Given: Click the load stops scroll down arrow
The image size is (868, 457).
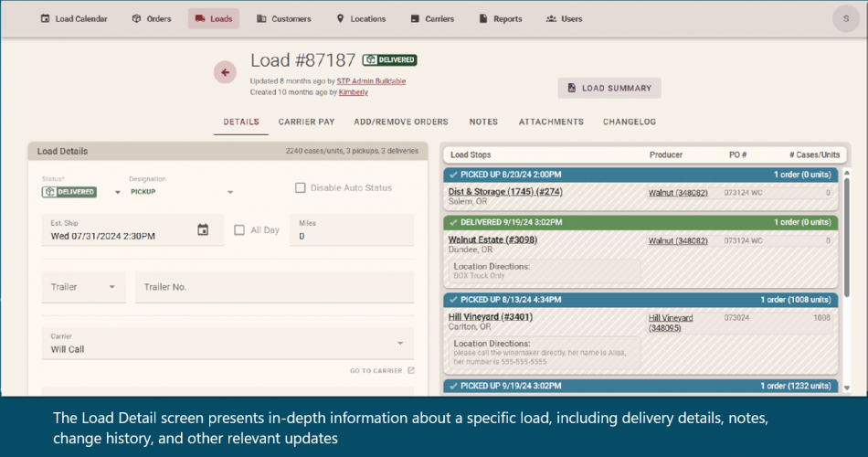Looking at the screenshot, I should point(846,388).
